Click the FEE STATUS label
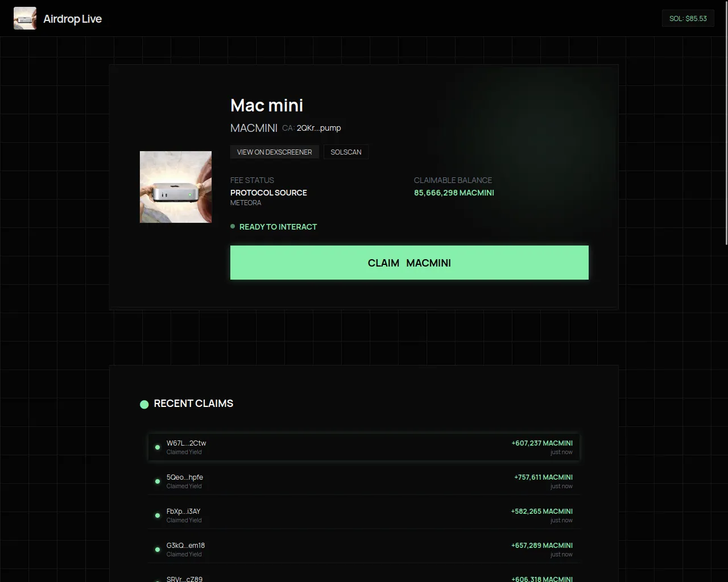 click(x=252, y=180)
